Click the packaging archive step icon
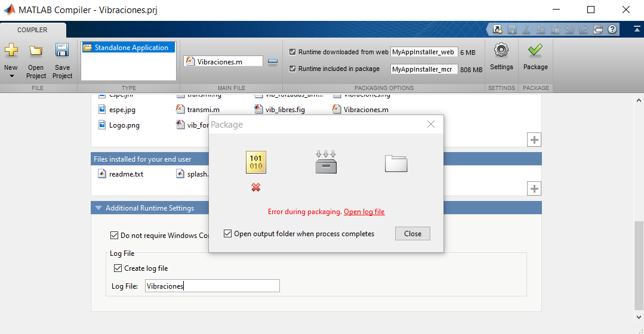This screenshot has height=334, width=644. click(326, 162)
